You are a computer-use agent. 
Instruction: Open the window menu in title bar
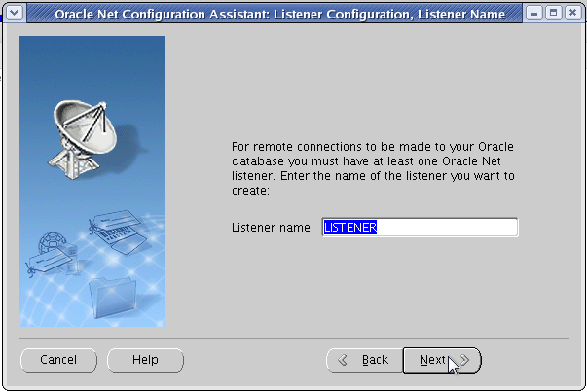coord(15,14)
